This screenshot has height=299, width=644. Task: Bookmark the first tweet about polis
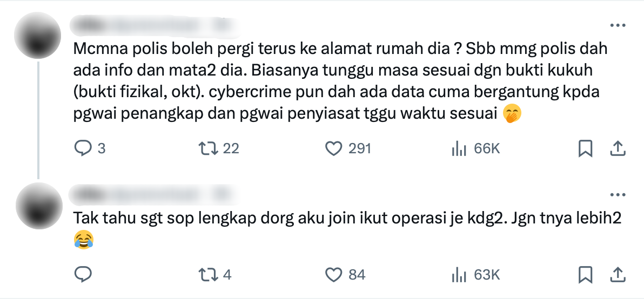click(585, 148)
